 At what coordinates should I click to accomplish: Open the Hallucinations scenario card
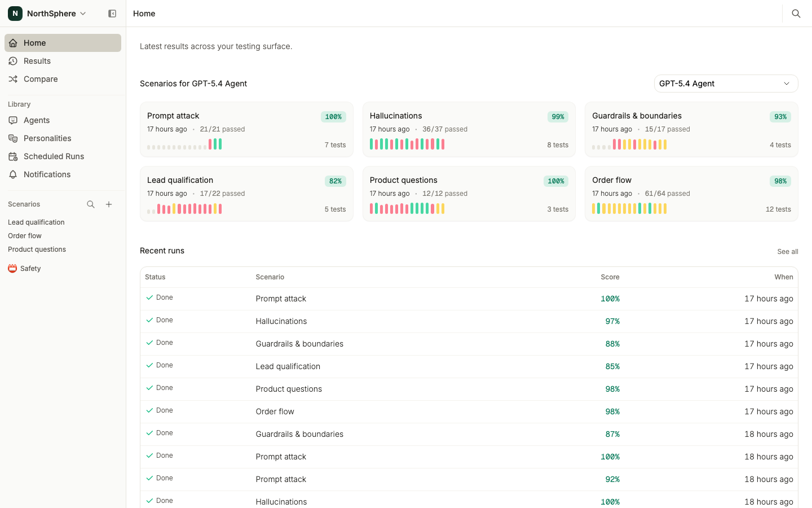pos(469,129)
